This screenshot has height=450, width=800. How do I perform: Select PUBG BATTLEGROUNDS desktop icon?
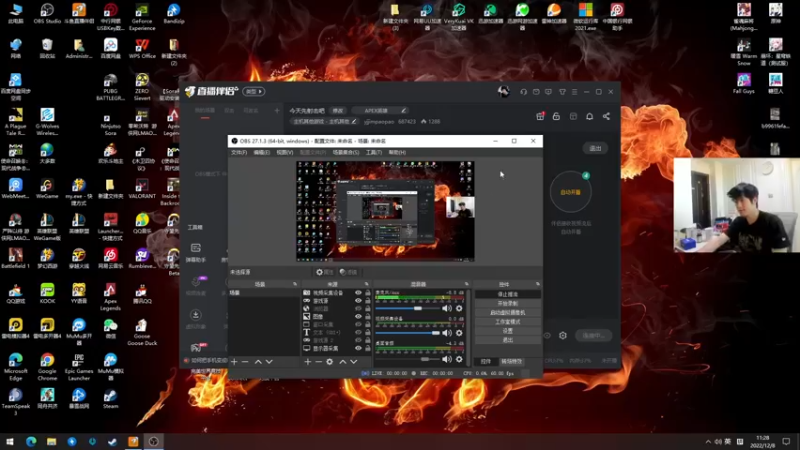(110, 87)
